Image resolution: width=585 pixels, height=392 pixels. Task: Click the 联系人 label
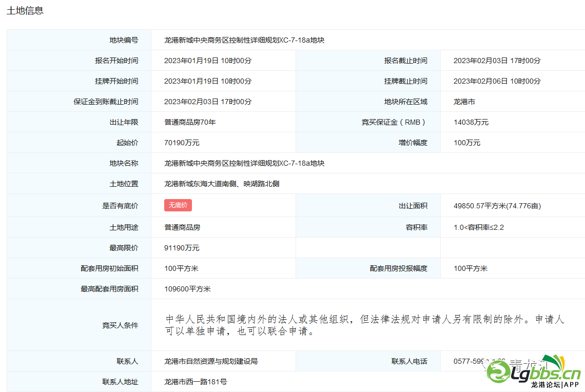[x=127, y=361]
